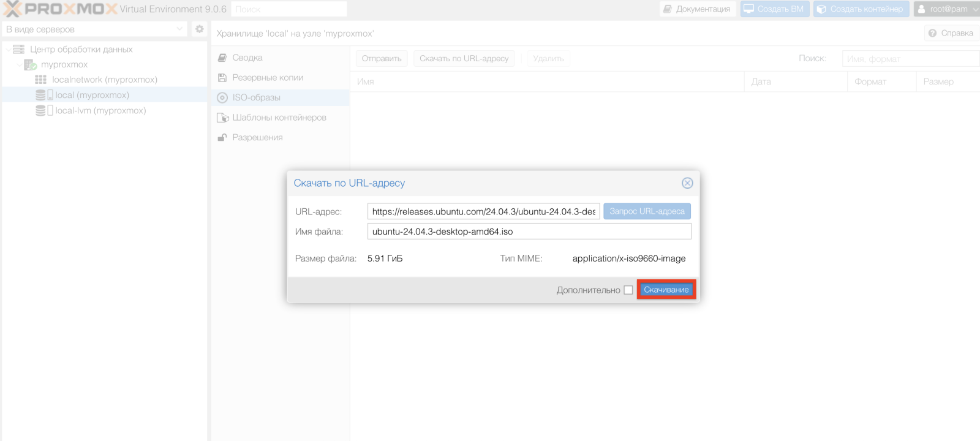980x441 pixels.
Task: Sort by the Размер column header
Action: pos(948,81)
